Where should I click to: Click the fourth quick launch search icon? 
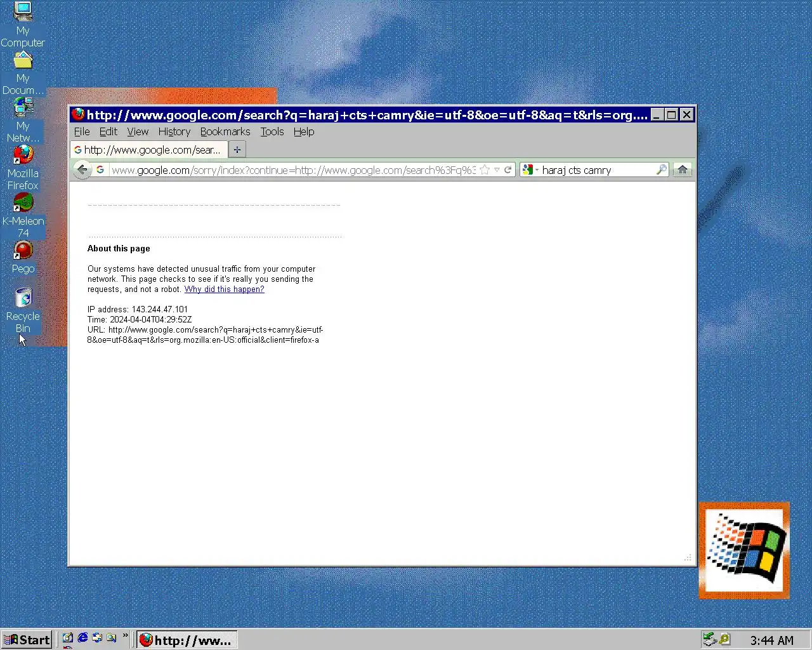tap(112, 638)
